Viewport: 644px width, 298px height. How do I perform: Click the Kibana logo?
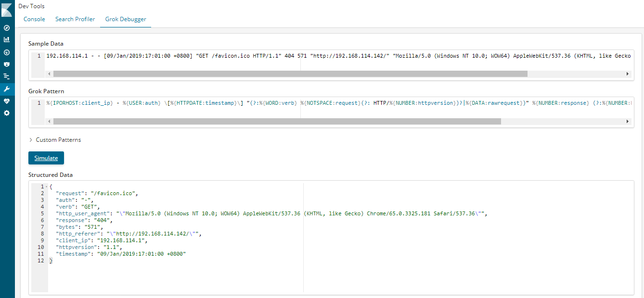click(x=7, y=10)
